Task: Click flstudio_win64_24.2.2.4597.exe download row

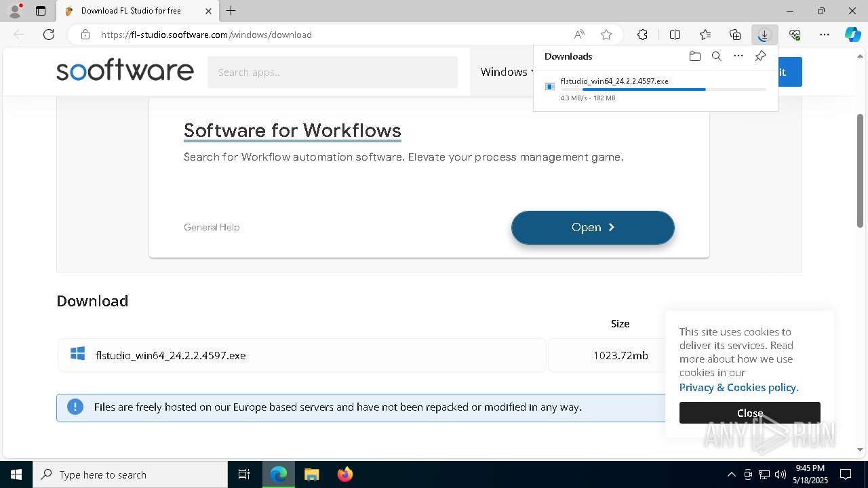Action: (302, 355)
